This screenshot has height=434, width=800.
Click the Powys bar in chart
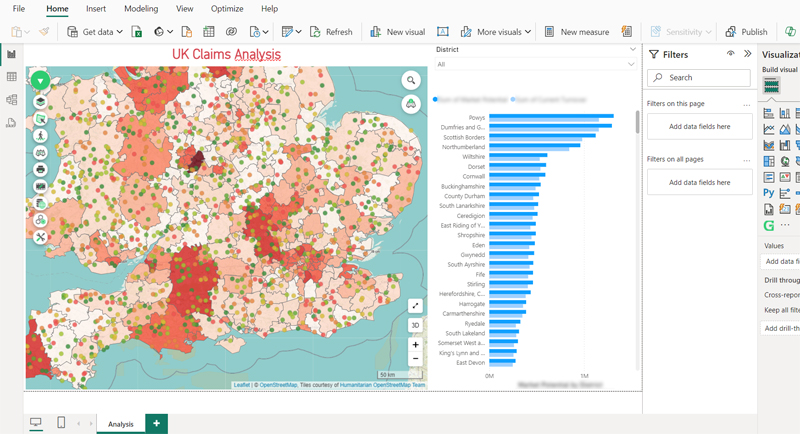tap(551, 116)
